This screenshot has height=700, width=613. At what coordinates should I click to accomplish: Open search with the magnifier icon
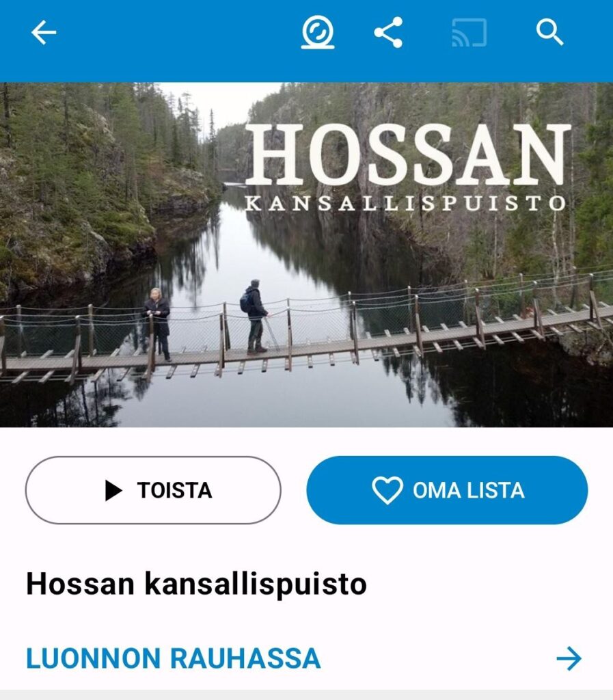point(549,32)
